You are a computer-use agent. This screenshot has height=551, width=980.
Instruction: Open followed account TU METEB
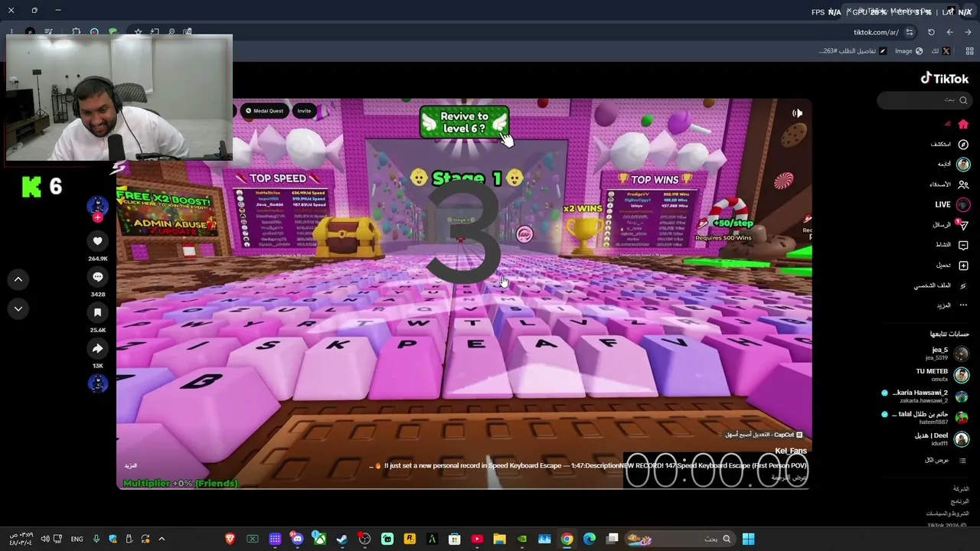943,375
